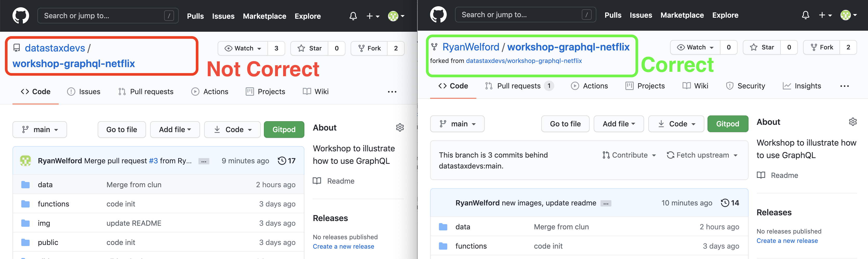868x259 pixels.
Task: Open user avatar menu in right window
Action: coord(849,15)
